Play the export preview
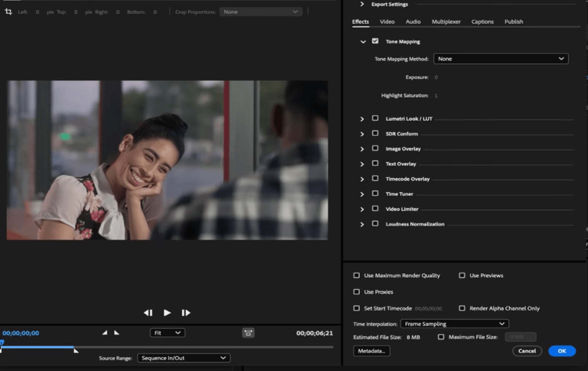This screenshot has height=371, width=588. pos(167,312)
